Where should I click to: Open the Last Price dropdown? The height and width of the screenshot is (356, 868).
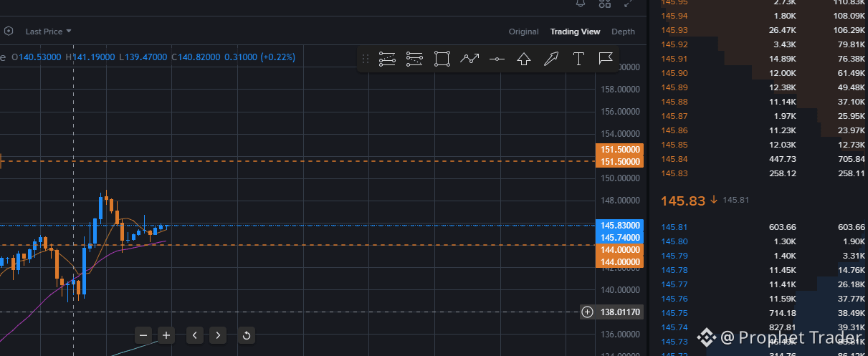(49, 32)
